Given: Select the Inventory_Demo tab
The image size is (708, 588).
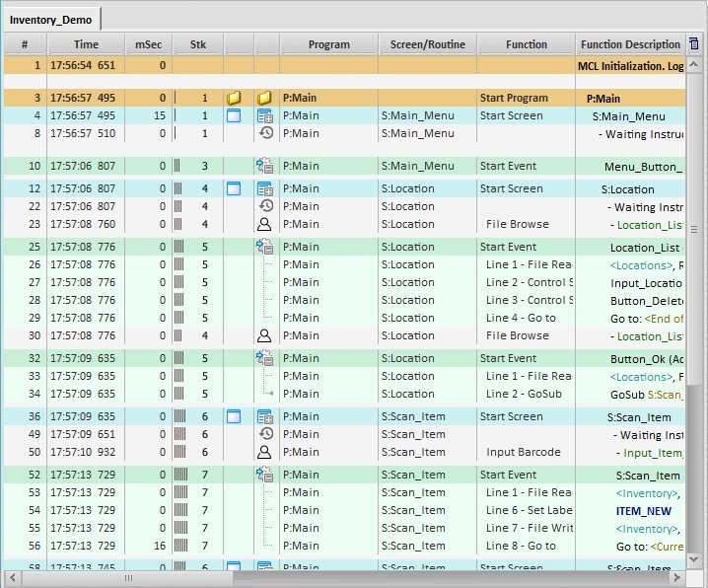Looking at the screenshot, I should click(50, 19).
